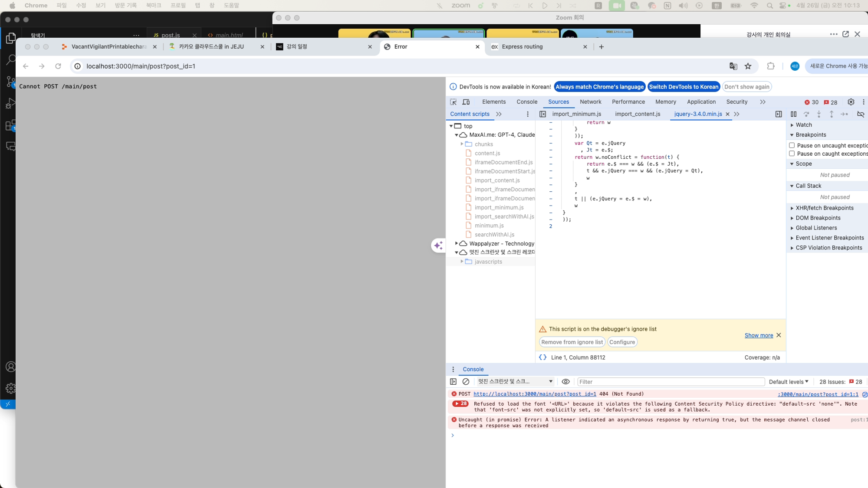
Task: Open live expression eye icon in console
Action: click(566, 382)
